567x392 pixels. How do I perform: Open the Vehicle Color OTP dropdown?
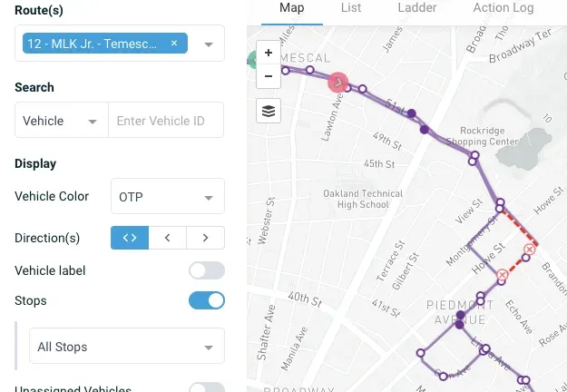(167, 197)
